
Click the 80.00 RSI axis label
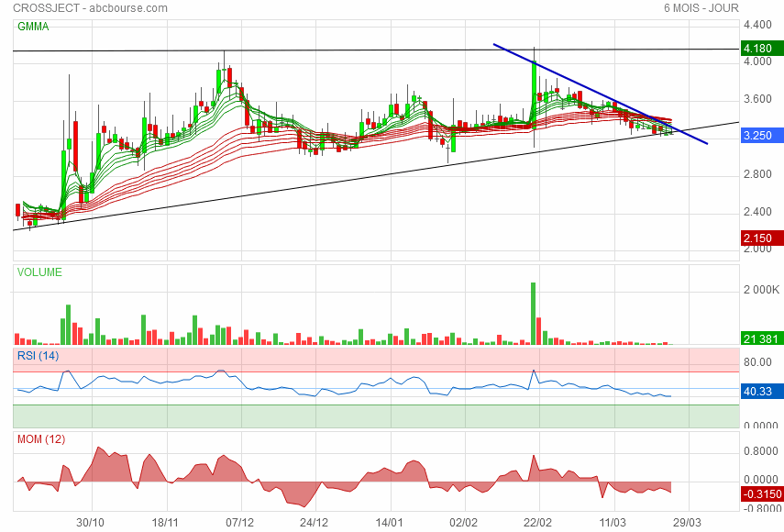click(757, 362)
